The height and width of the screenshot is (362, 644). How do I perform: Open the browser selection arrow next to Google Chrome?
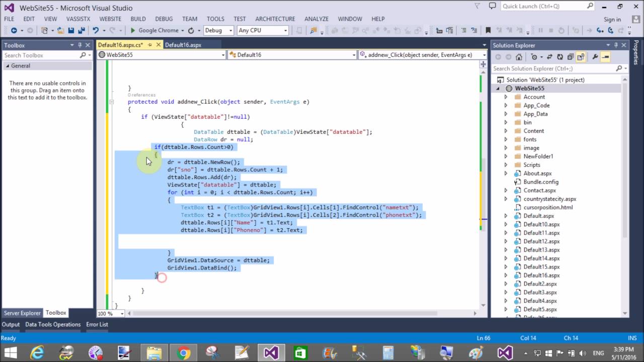[183, 30]
